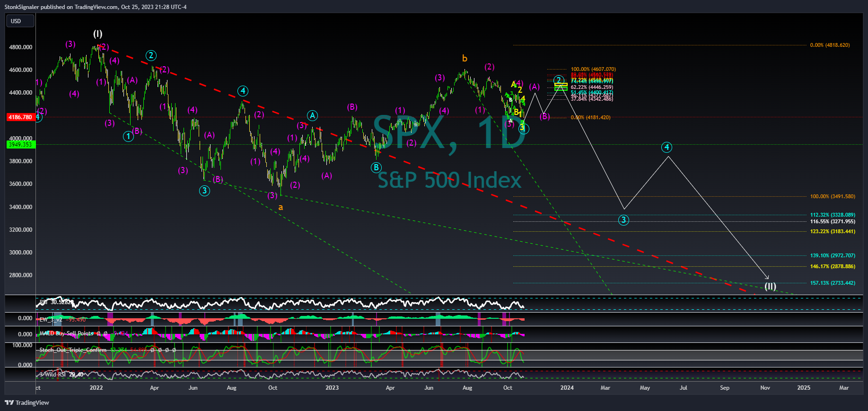
Task: Click the 4800.000 price axis tick
Action: click(x=21, y=47)
